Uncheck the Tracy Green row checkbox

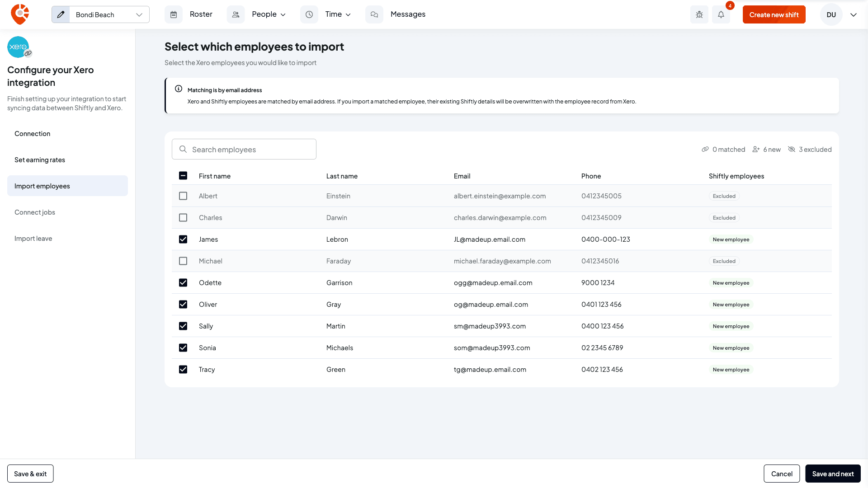[183, 369]
